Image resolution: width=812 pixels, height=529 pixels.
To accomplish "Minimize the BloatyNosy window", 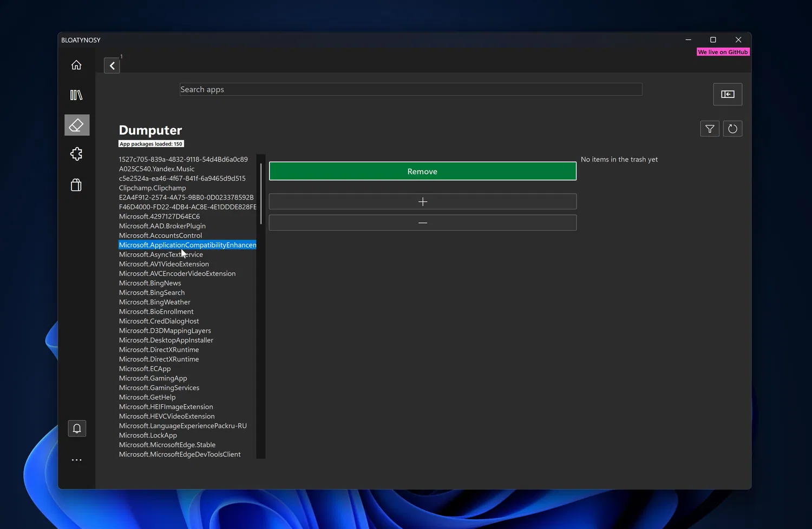I will pyautogui.click(x=688, y=40).
